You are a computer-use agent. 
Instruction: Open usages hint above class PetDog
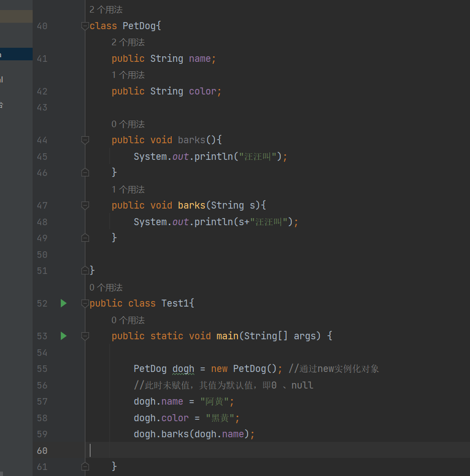(x=105, y=10)
